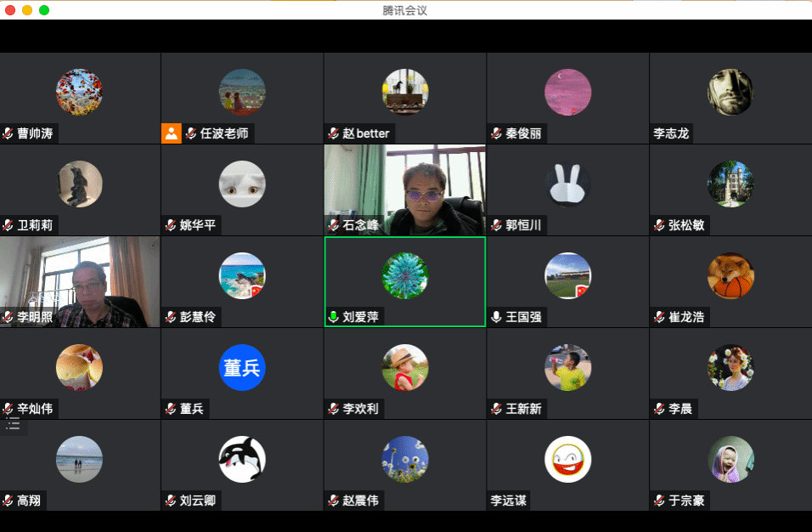Click the 任波老师 name text
Viewport: 812px width, 532px height.
[224, 133]
